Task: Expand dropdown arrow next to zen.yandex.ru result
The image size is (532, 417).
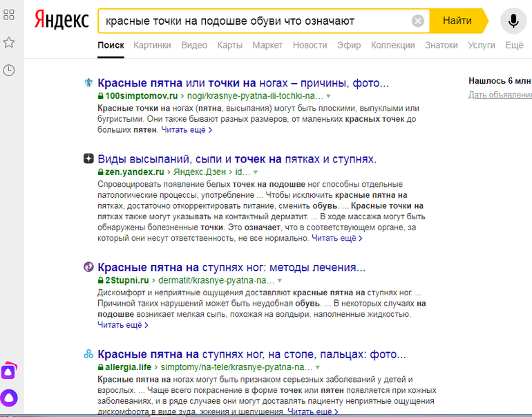Action: click(x=255, y=172)
